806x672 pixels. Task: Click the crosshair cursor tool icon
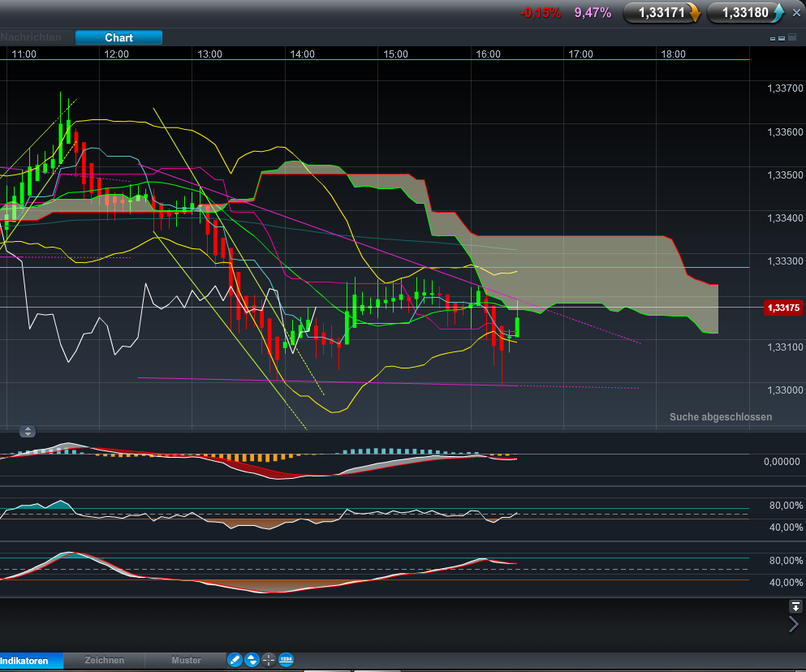269,660
